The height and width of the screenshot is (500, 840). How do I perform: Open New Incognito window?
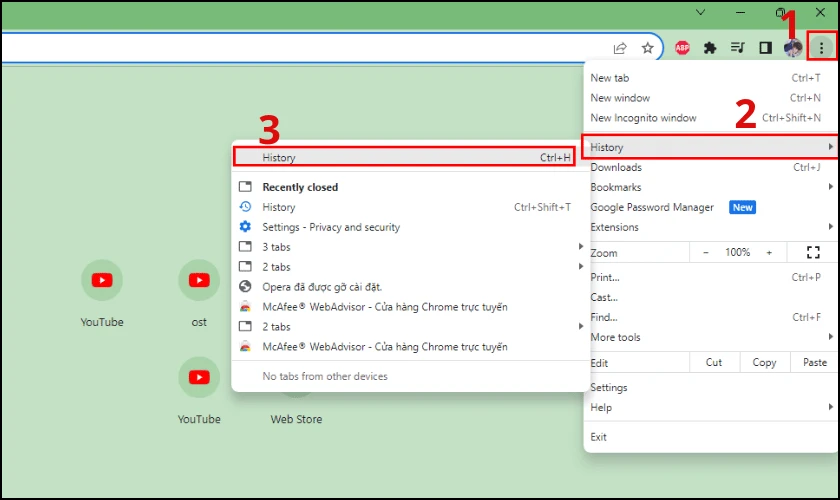click(710, 117)
